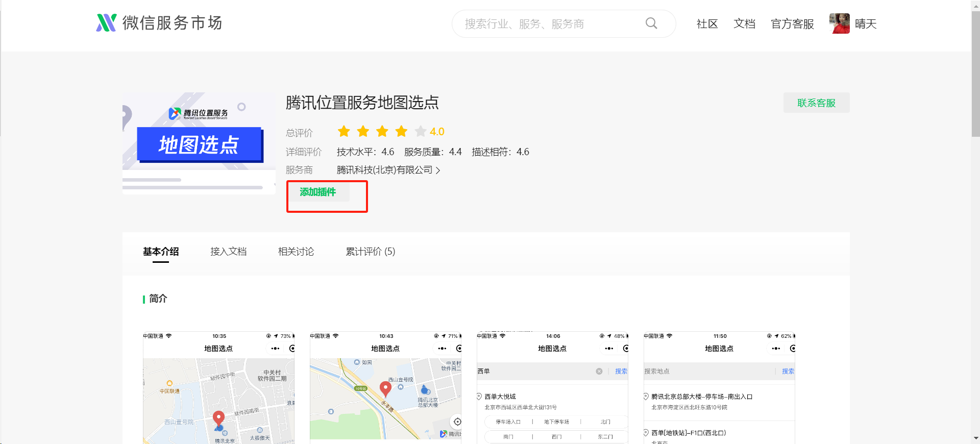Click the red map pin in 10:43 screenshot
Viewport: 980px width, 444px height.
pyautogui.click(x=385, y=389)
